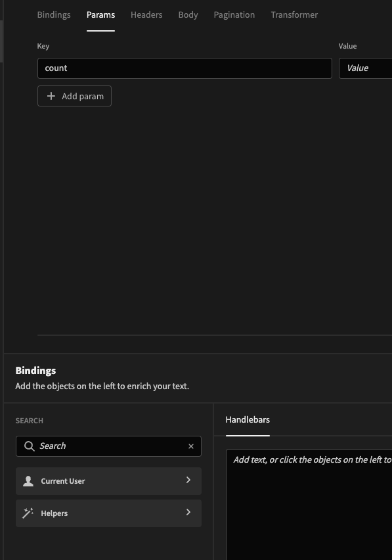Open the Pagination tab
The height and width of the screenshot is (560, 392).
pyautogui.click(x=234, y=14)
